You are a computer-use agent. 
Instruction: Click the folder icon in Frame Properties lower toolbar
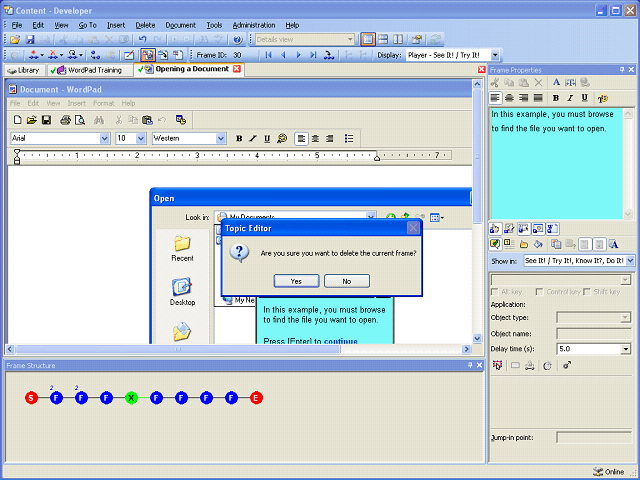pos(524,244)
